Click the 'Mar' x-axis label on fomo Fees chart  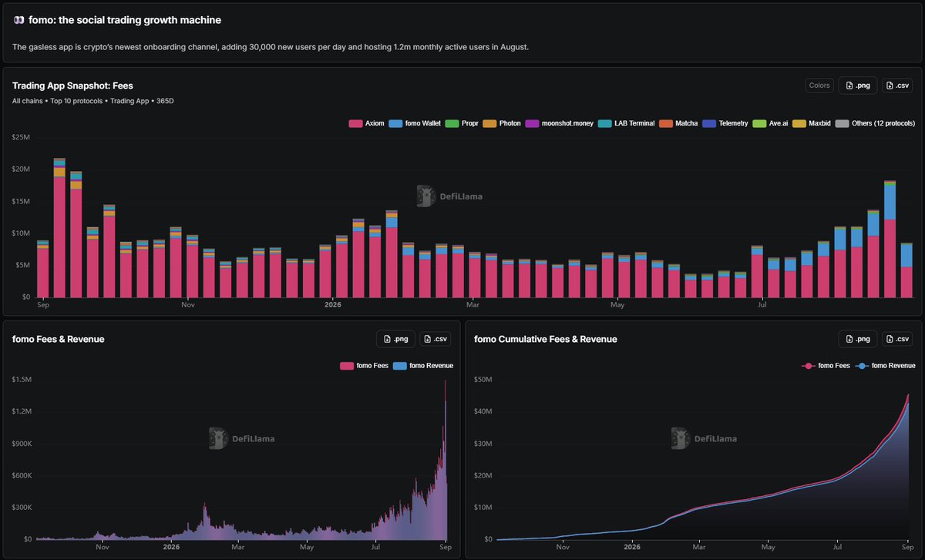[x=237, y=548]
